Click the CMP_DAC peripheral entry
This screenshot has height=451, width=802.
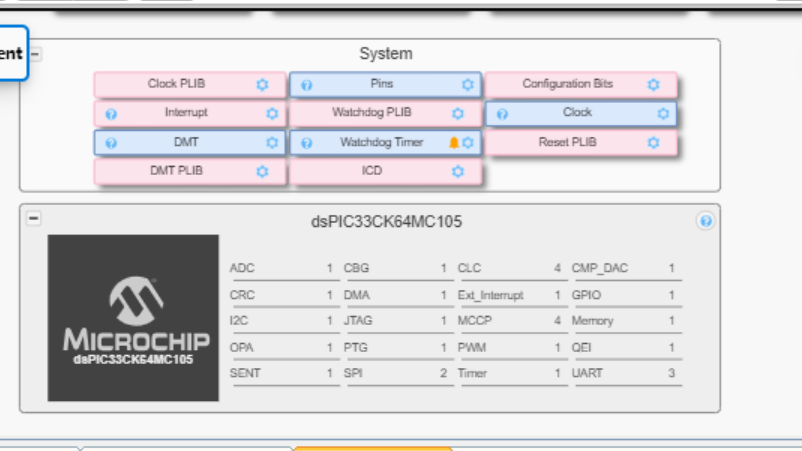(x=625, y=268)
